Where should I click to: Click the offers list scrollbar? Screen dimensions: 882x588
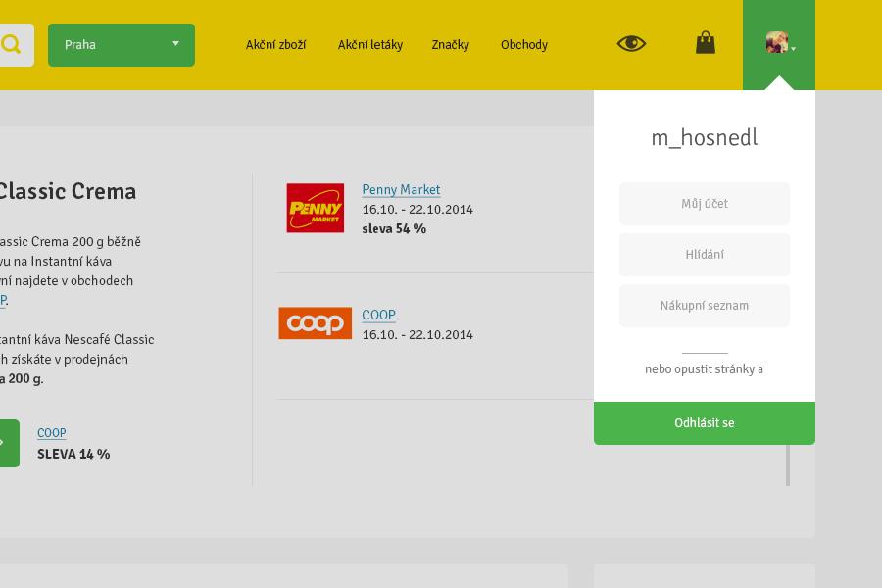788,465
